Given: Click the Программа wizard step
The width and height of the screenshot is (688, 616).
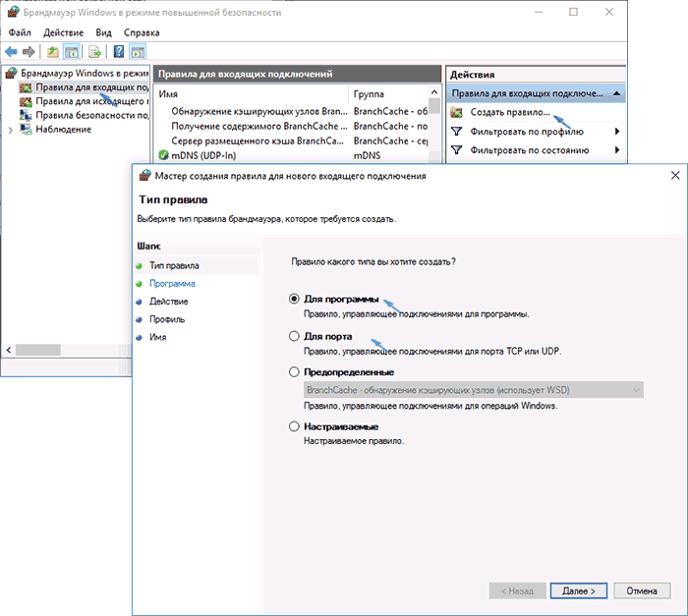Looking at the screenshot, I should click(172, 283).
